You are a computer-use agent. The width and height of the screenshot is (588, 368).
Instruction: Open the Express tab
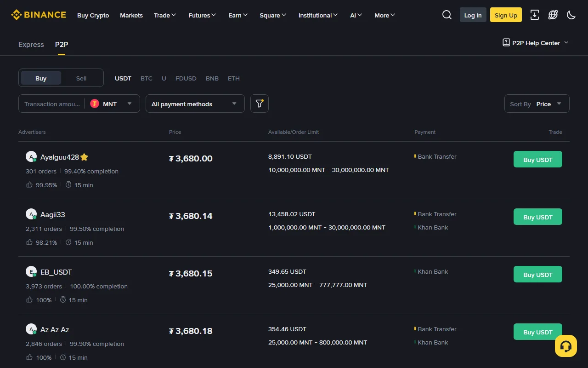point(31,44)
